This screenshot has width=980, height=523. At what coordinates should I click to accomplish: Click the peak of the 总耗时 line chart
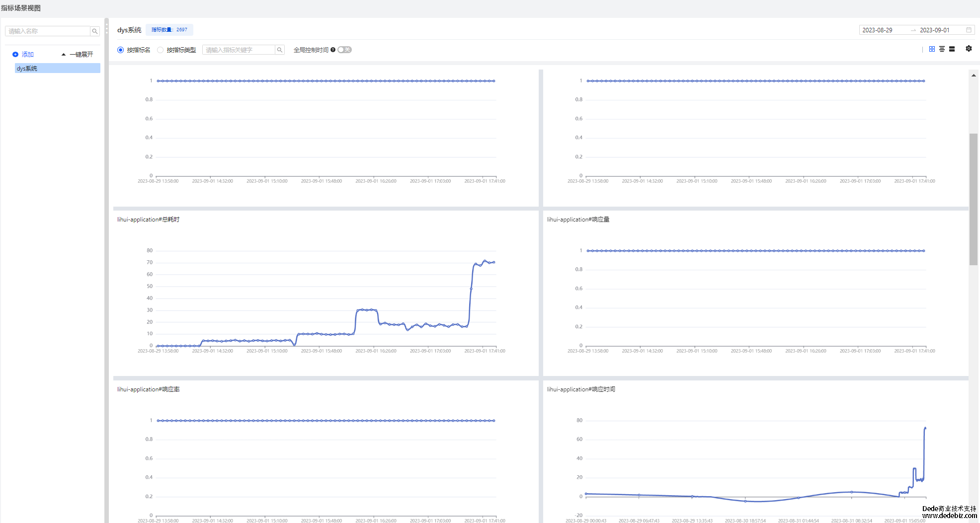(x=485, y=261)
